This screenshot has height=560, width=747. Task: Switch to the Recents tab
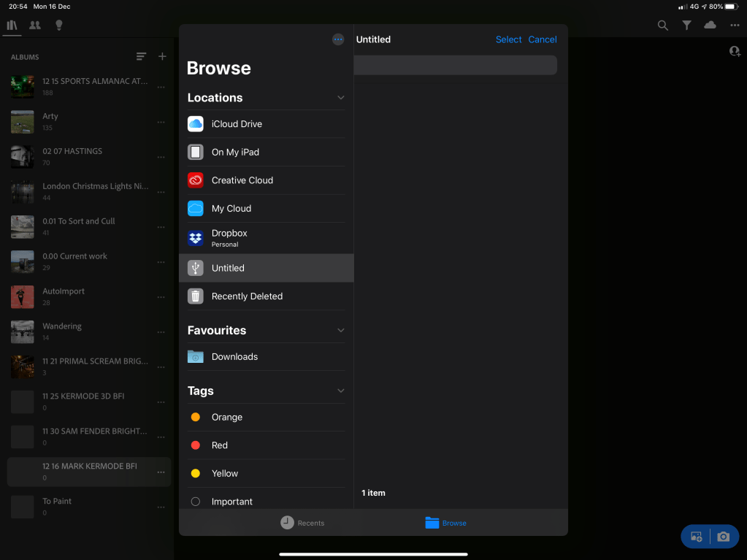302,523
